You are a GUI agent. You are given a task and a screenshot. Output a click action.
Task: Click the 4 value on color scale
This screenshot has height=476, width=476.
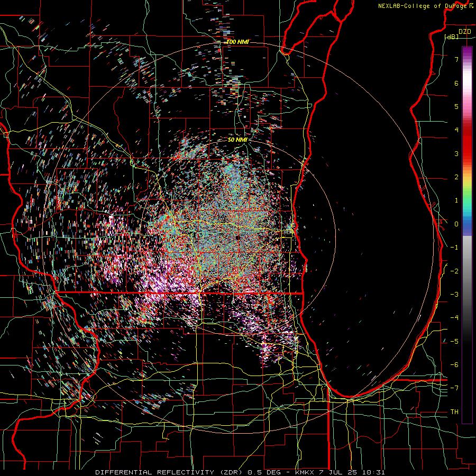click(x=456, y=130)
